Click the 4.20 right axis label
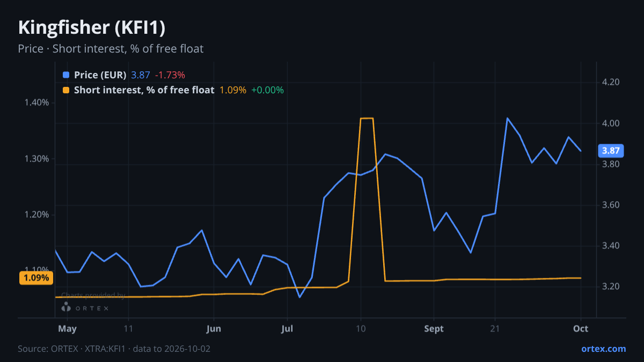Image resolution: width=644 pixels, height=362 pixels. tap(611, 82)
